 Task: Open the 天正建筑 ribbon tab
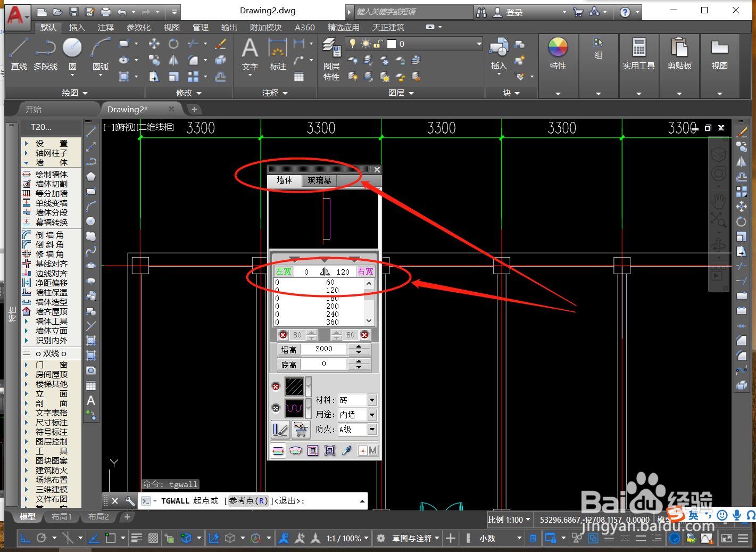(x=388, y=27)
